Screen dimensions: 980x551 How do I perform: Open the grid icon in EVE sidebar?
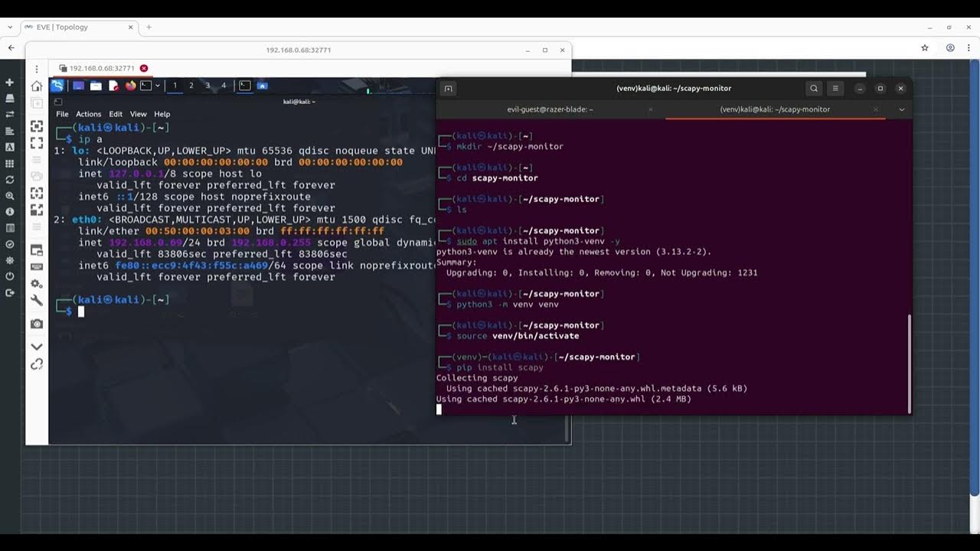click(x=10, y=164)
